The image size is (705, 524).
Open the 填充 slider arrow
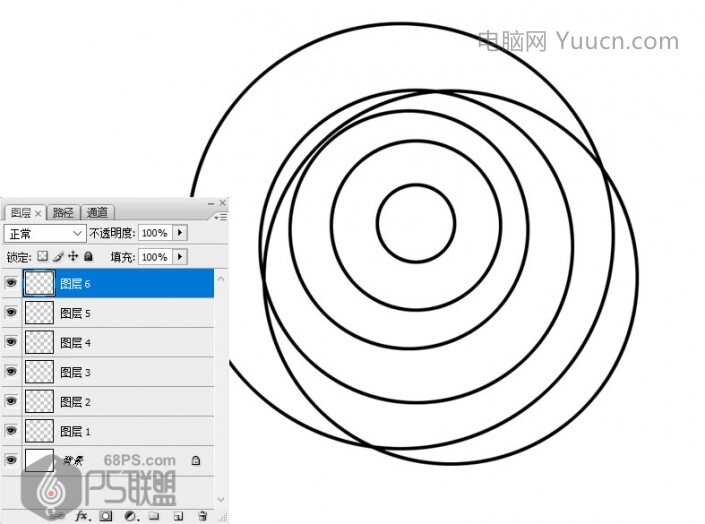pyautogui.click(x=180, y=257)
